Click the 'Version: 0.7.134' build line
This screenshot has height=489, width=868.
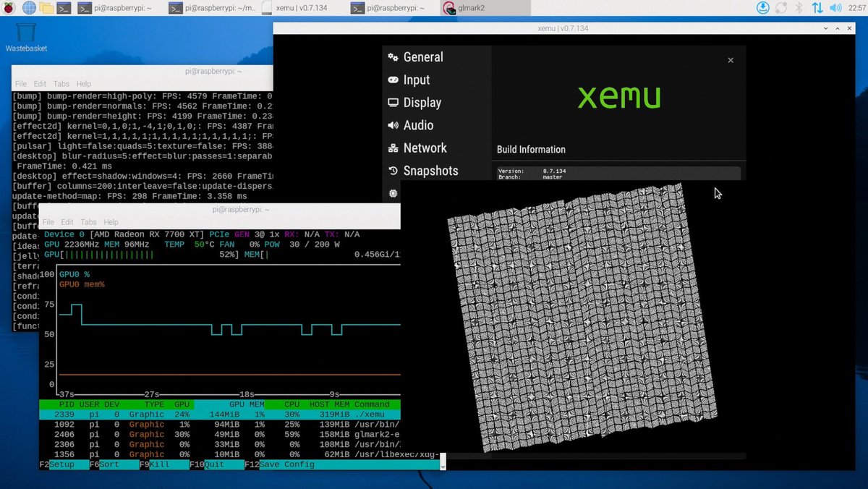point(532,171)
